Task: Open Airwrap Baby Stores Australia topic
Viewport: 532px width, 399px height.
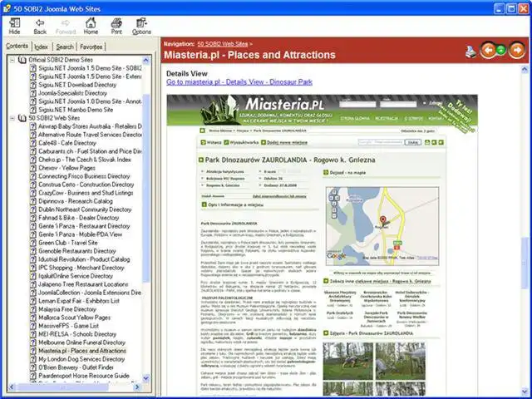Action: tap(90, 126)
